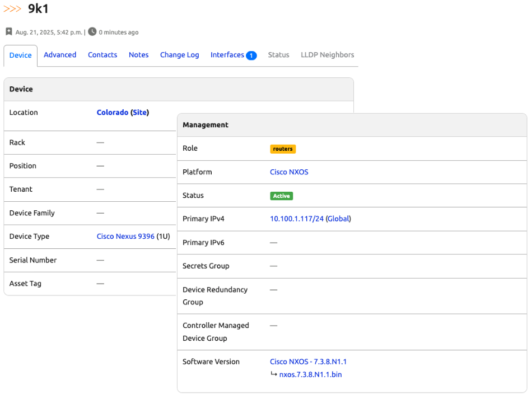Screen dimensions: 532x398
Task: Open the Colorado location link
Action: 112,112
